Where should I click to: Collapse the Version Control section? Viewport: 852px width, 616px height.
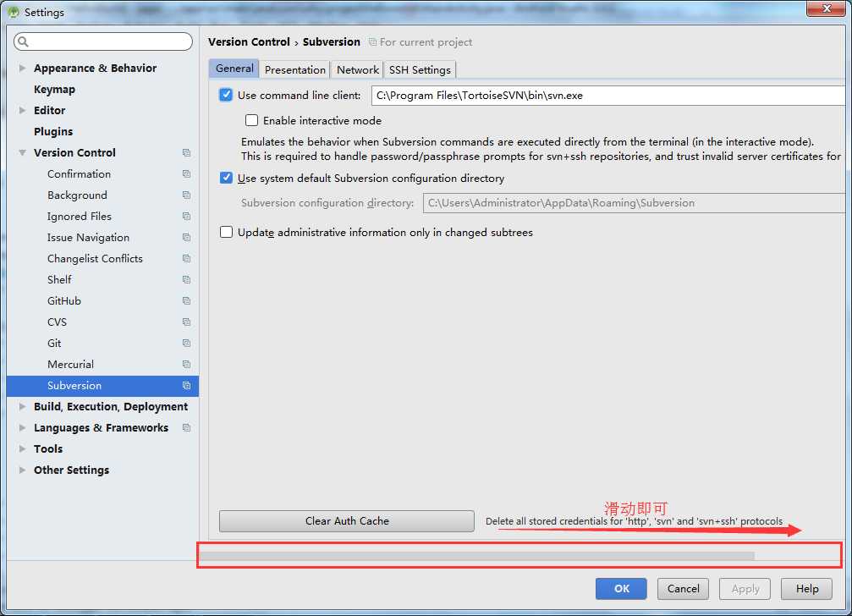[x=22, y=152]
